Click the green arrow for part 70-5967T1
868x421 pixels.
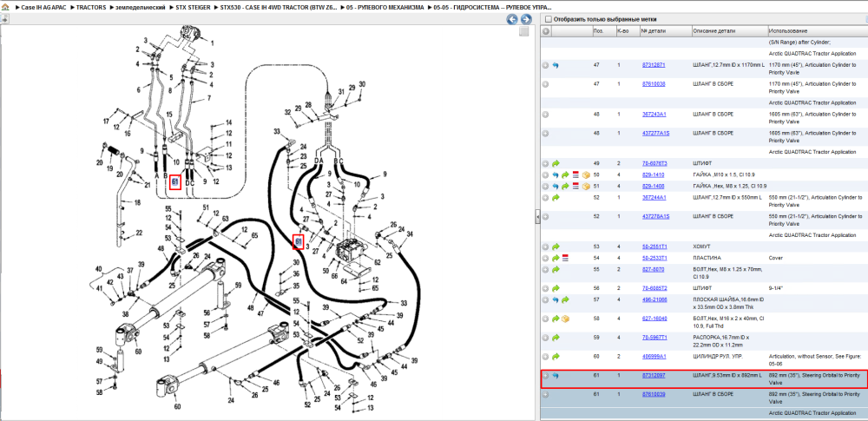556,338
